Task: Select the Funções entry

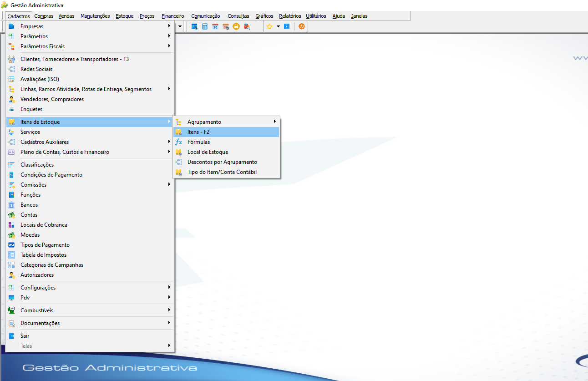Action: 90,195
